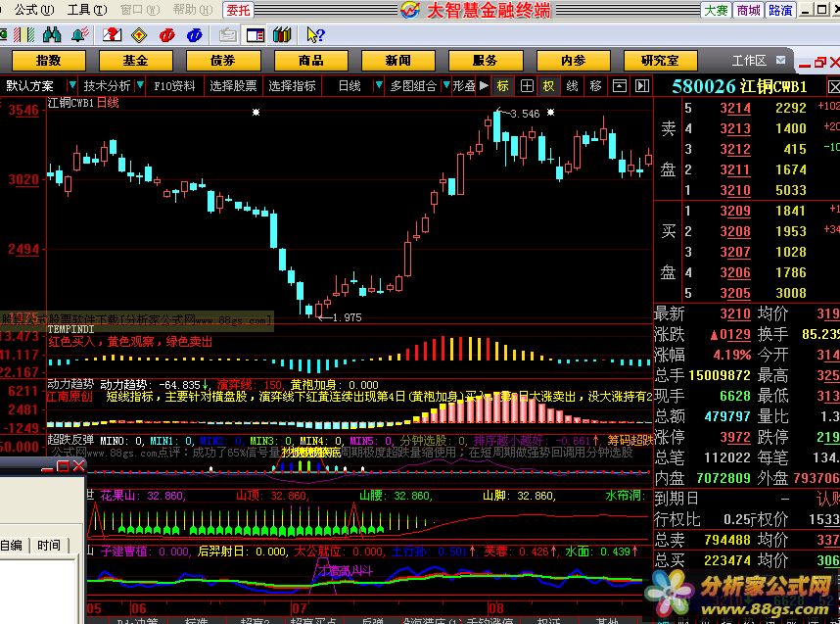Open the 帮助 menu
This screenshot has height=624, width=840.
click(193, 10)
